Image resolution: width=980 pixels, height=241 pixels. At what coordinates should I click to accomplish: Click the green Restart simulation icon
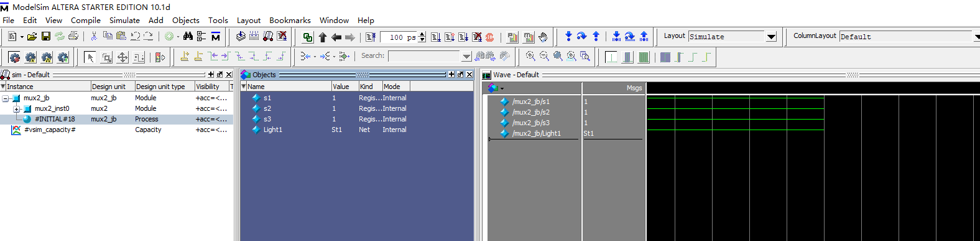pyautogui.click(x=308, y=37)
